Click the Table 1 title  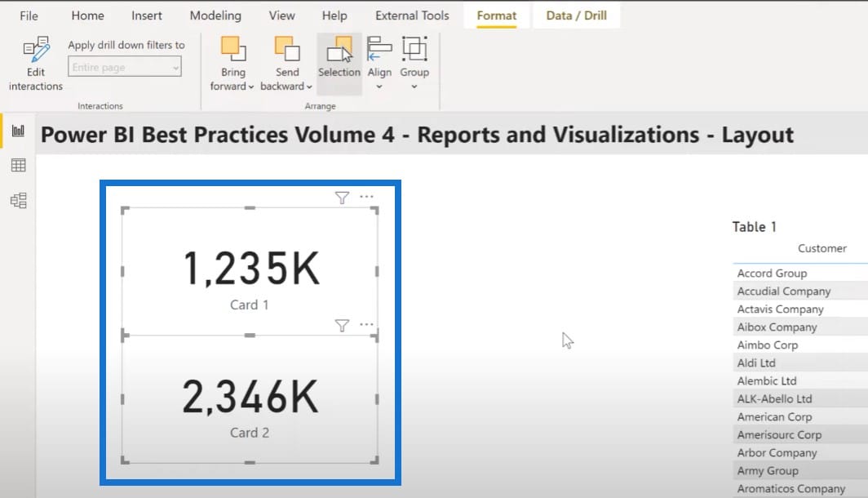pyautogui.click(x=754, y=227)
